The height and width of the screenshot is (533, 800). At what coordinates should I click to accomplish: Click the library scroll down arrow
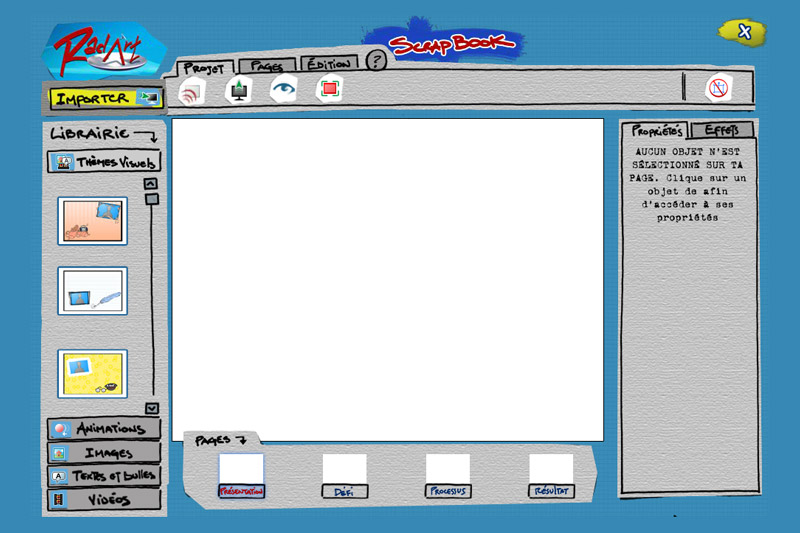[x=152, y=408]
